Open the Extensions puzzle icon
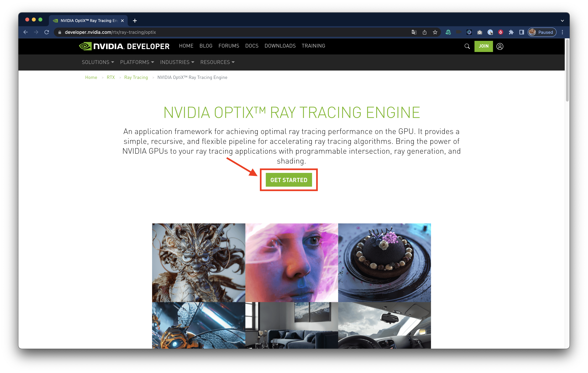The image size is (588, 373). pyautogui.click(x=511, y=32)
